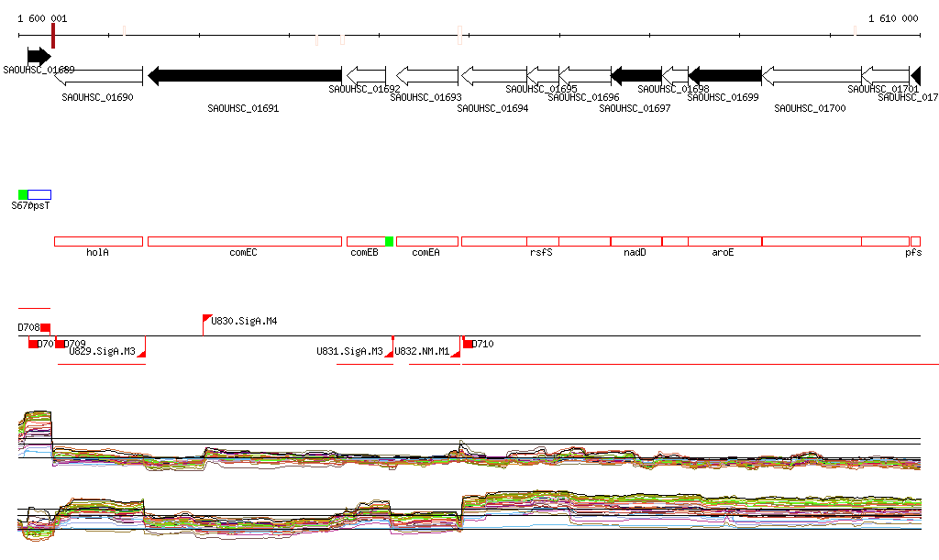Click the SAOUHSC_01690 gene label
This screenshot has height=560, width=939.
tap(97, 97)
